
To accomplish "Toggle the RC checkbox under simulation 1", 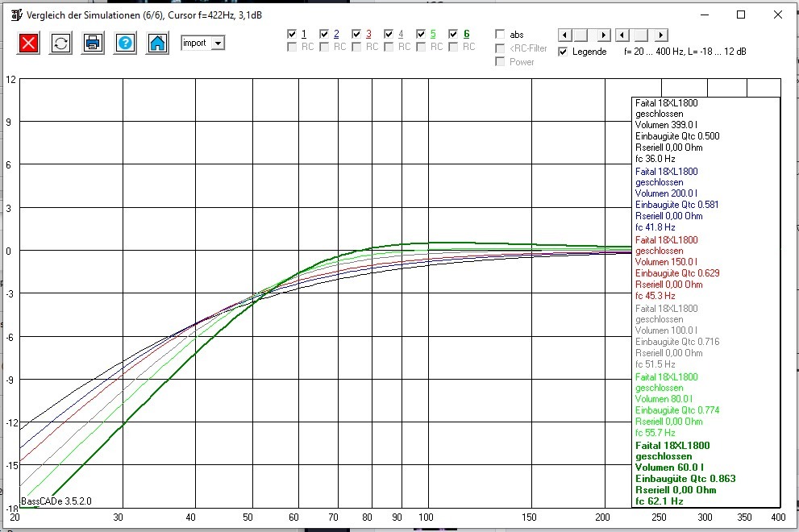I will [x=292, y=47].
